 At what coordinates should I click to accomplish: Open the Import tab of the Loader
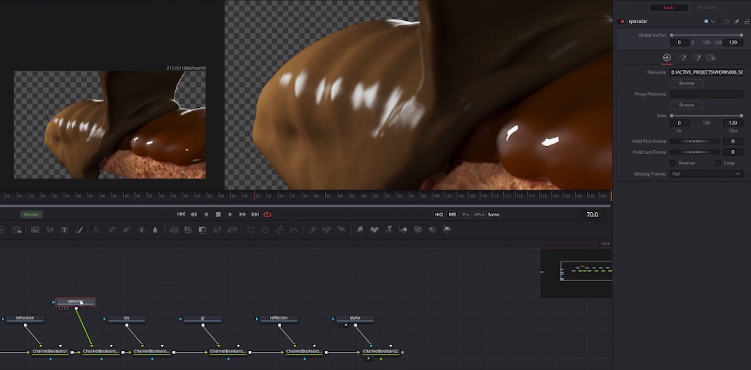click(683, 57)
